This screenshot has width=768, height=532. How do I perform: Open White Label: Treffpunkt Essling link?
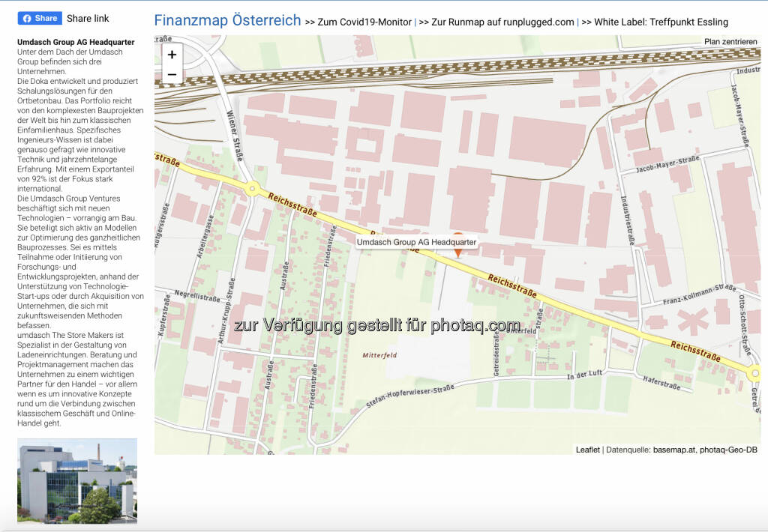point(661,22)
